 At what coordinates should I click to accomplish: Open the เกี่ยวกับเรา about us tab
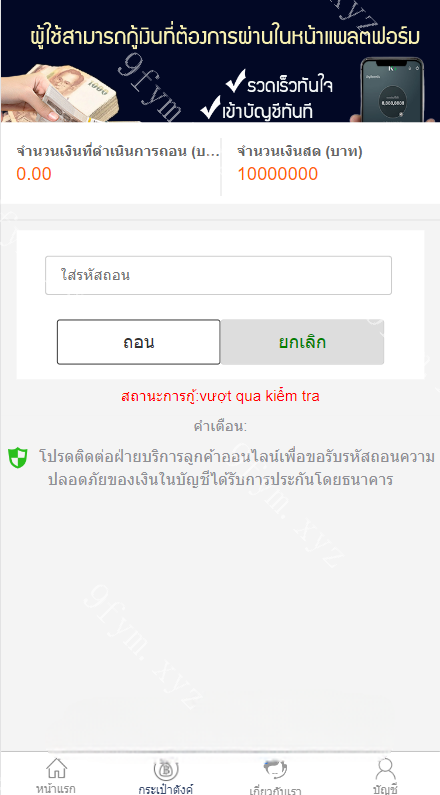(x=276, y=790)
